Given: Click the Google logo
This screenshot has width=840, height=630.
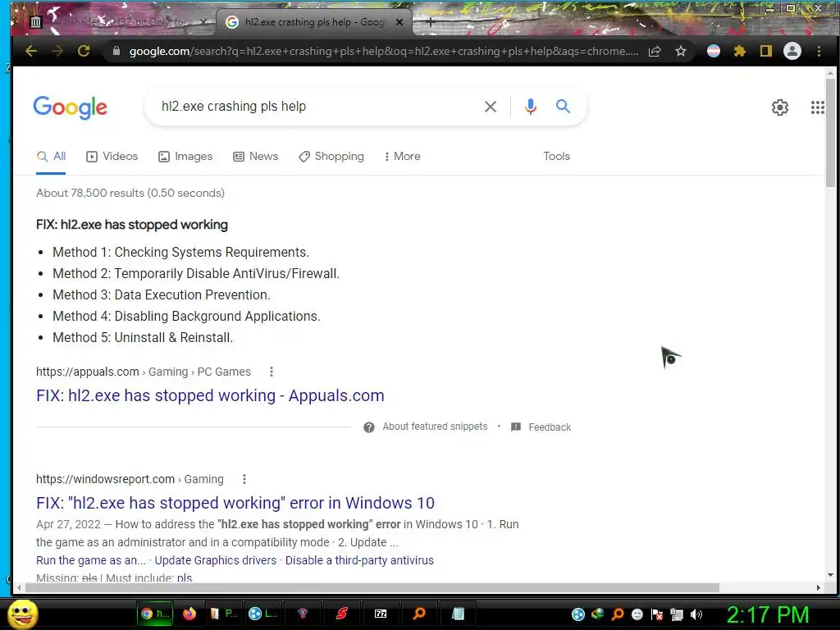Looking at the screenshot, I should [x=71, y=107].
